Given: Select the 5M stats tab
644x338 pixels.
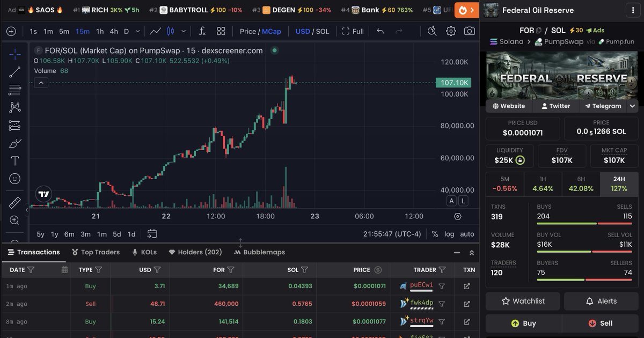Looking at the screenshot, I should 504,184.
